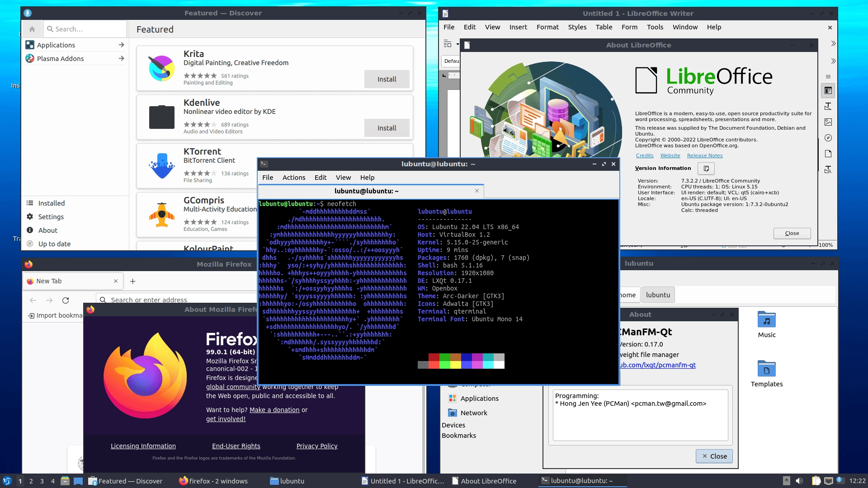The image size is (868, 488).
Task: Go to Discover home icon
Action: tap(32, 29)
